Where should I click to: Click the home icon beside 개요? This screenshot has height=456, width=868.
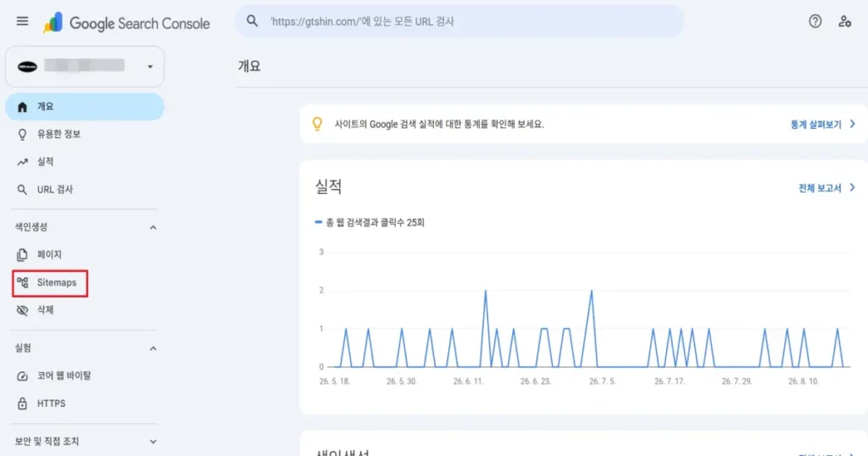(22, 107)
